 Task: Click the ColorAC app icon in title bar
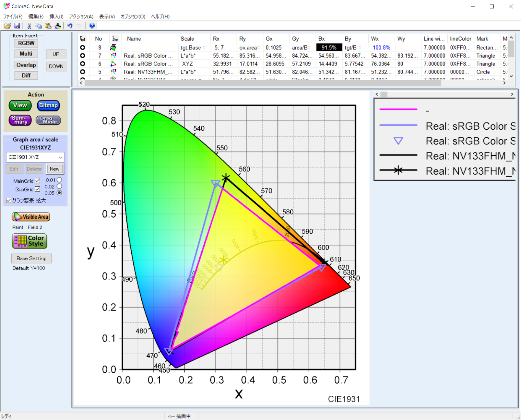[6, 6]
